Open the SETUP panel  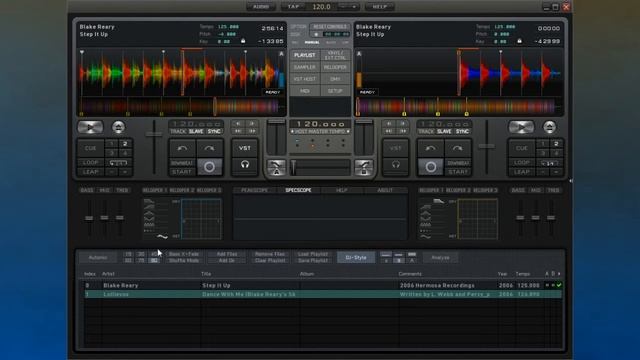click(335, 91)
